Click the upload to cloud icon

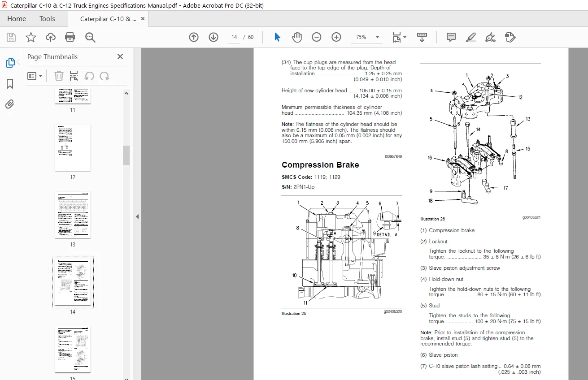pyautogui.click(x=51, y=37)
